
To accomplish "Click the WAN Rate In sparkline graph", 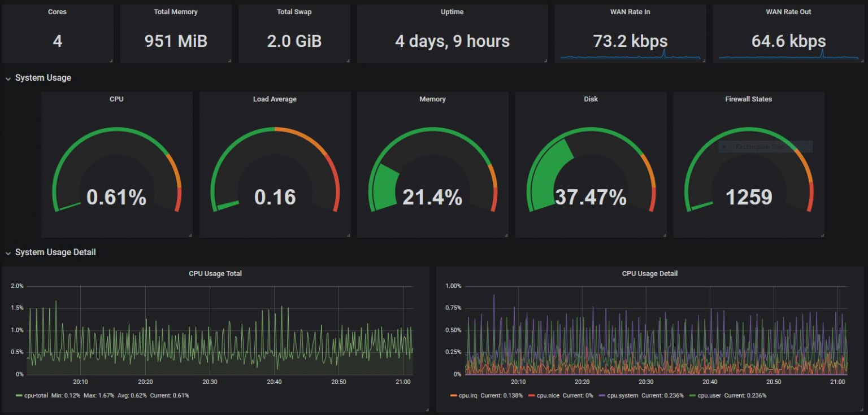I will tap(630, 57).
